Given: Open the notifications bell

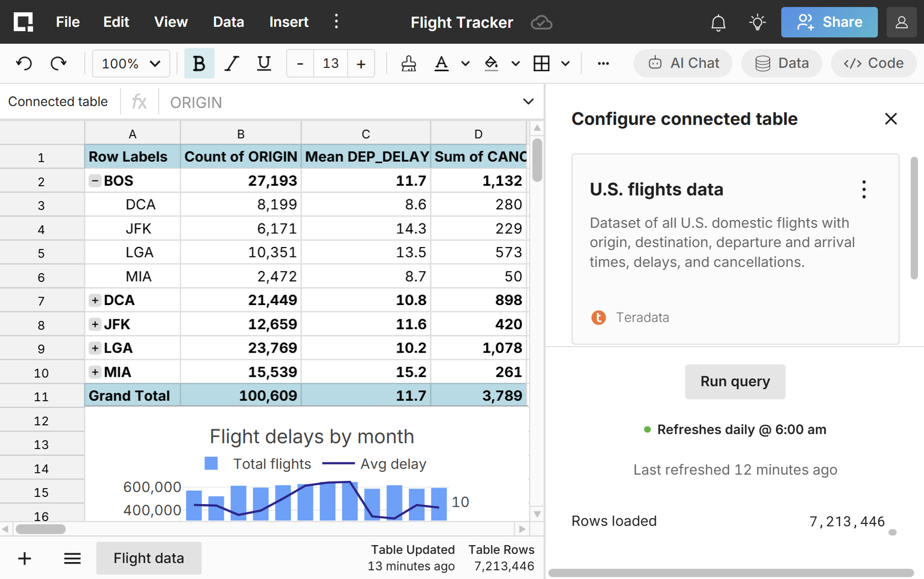Looking at the screenshot, I should coord(718,22).
